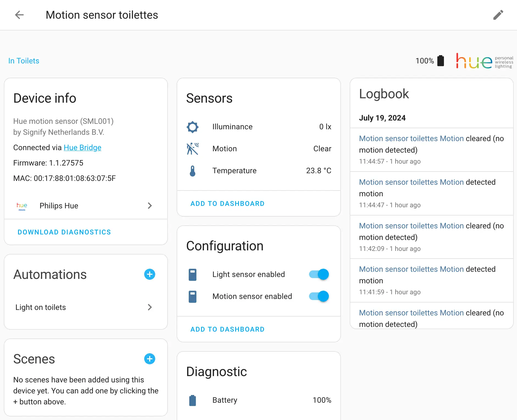This screenshot has width=517, height=420.
Task: Disable the Light sensor enabled toggle
Action: 319,274
